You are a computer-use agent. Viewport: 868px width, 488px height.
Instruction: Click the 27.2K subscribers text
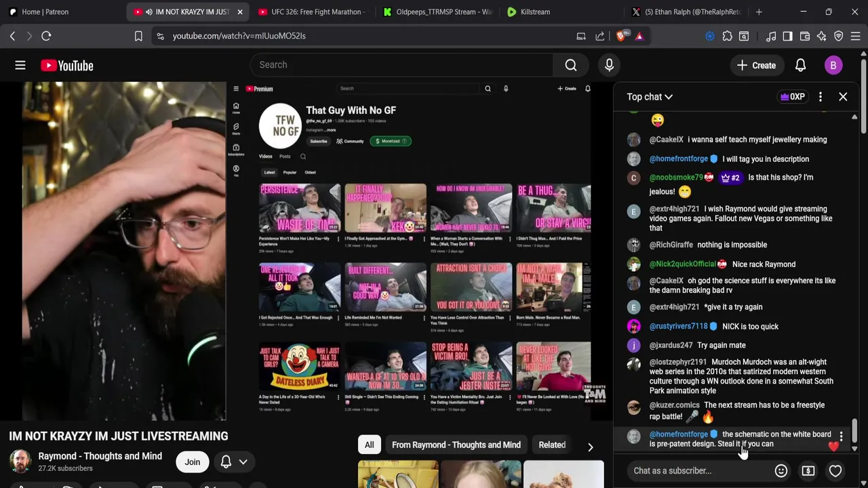click(65, 468)
